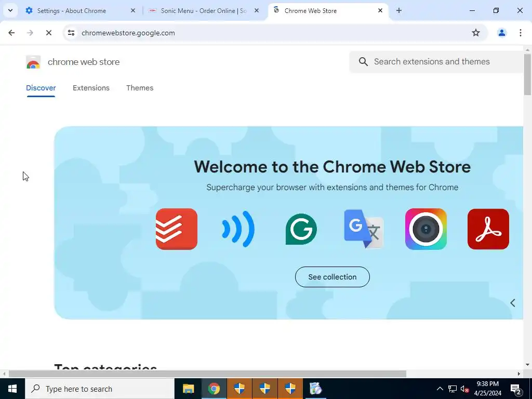Click the horizontal scrollbar thumb

(207, 374)
